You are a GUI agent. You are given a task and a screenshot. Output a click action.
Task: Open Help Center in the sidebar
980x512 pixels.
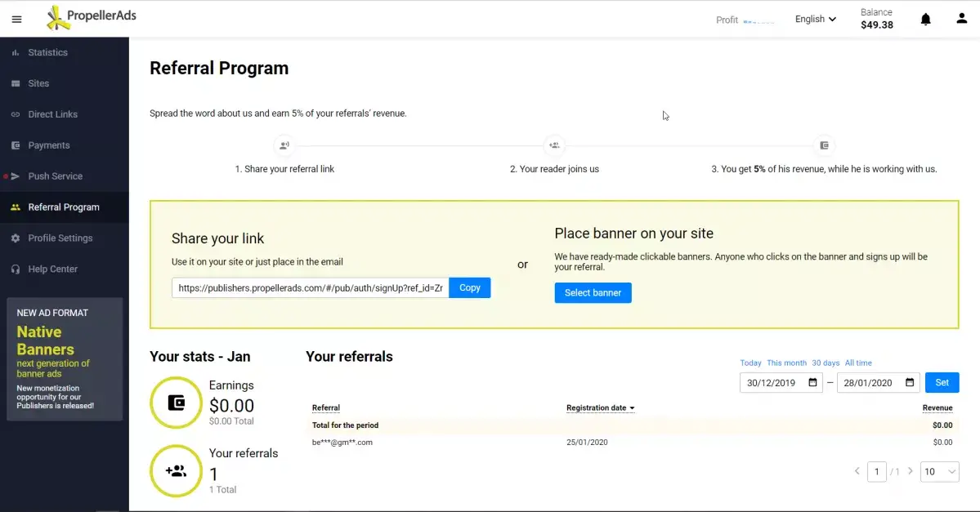pos(65,269)
